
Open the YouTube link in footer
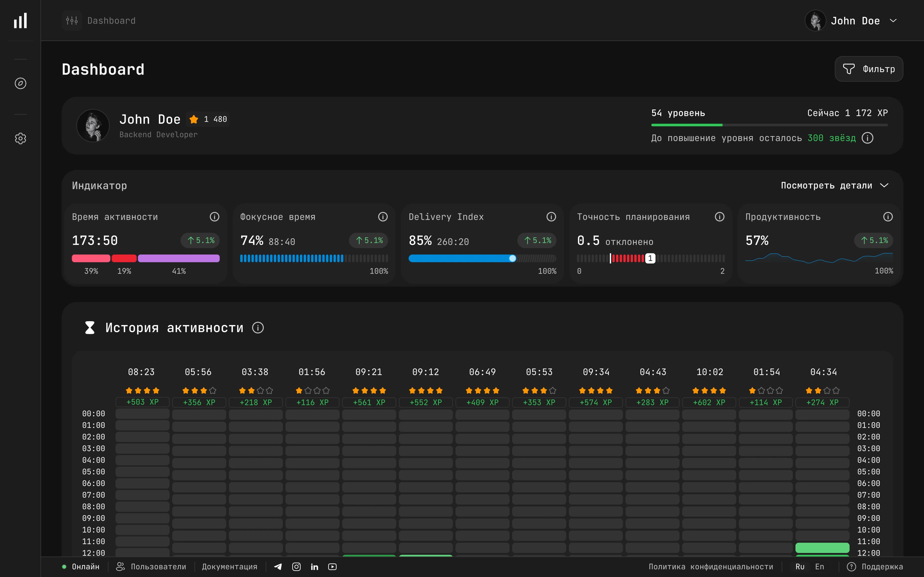332,567
